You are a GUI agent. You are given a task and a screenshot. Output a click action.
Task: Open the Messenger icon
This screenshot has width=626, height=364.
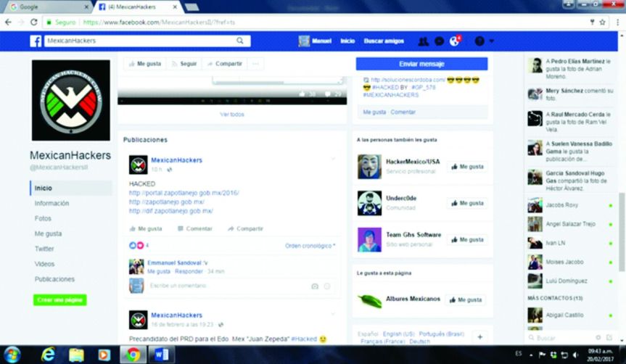coord(439,41)
